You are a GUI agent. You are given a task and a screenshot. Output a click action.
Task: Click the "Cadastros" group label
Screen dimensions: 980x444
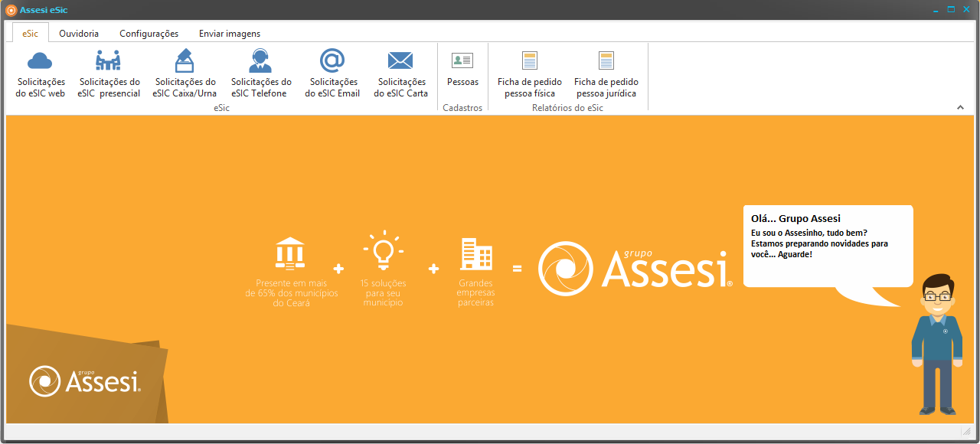point(462,108)
